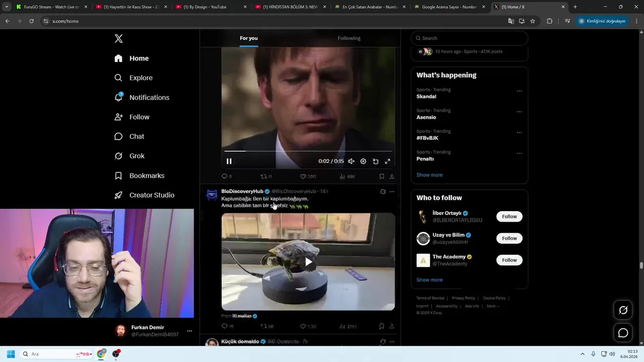This screenshot has height=362, width=644.
Task: Open video settings gear
Action: coord(363,161)
